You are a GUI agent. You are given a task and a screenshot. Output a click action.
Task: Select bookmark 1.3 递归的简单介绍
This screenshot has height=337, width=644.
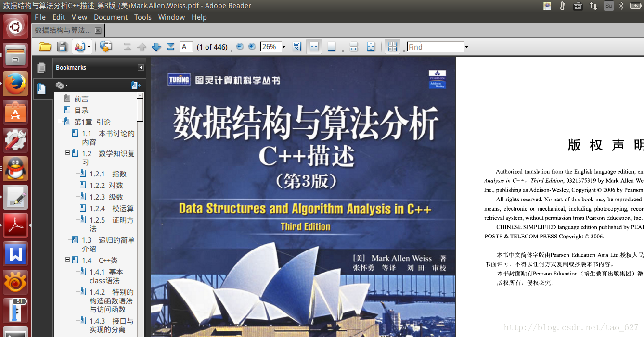tap(108, 244)
